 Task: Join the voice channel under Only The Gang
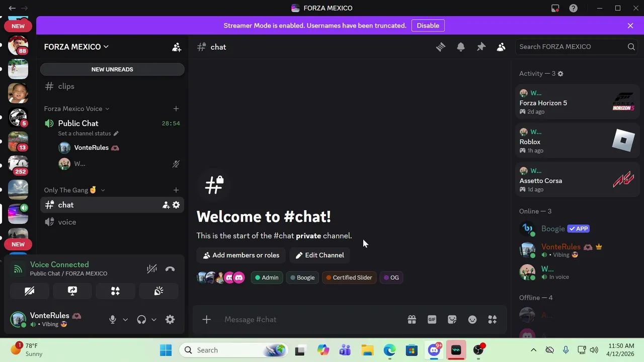[112, 222]
